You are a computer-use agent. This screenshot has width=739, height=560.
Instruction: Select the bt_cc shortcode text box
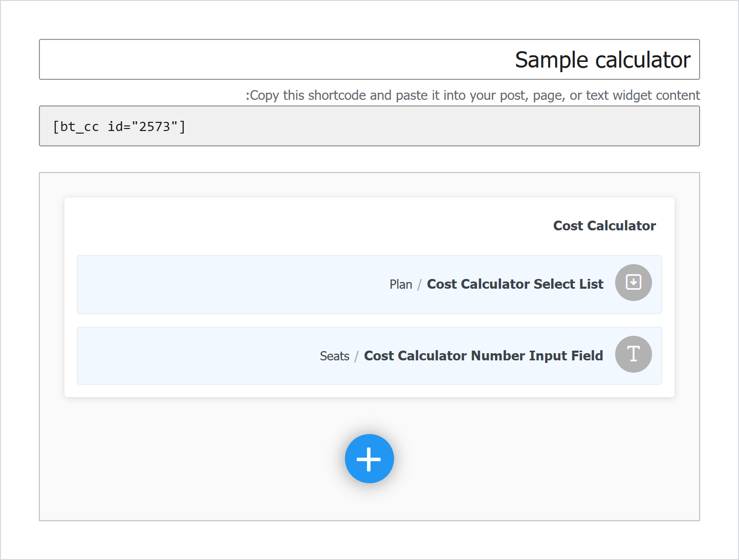tap(369, 126)
